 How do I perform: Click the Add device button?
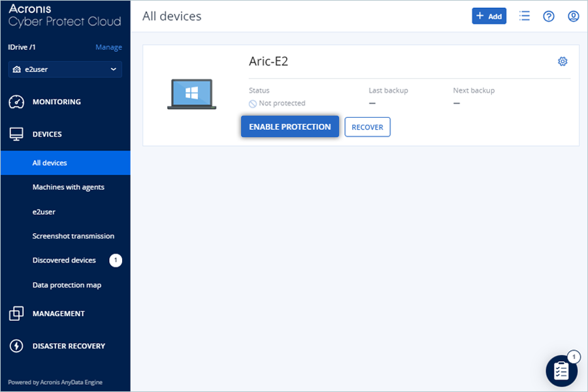(x=489, y=16)
